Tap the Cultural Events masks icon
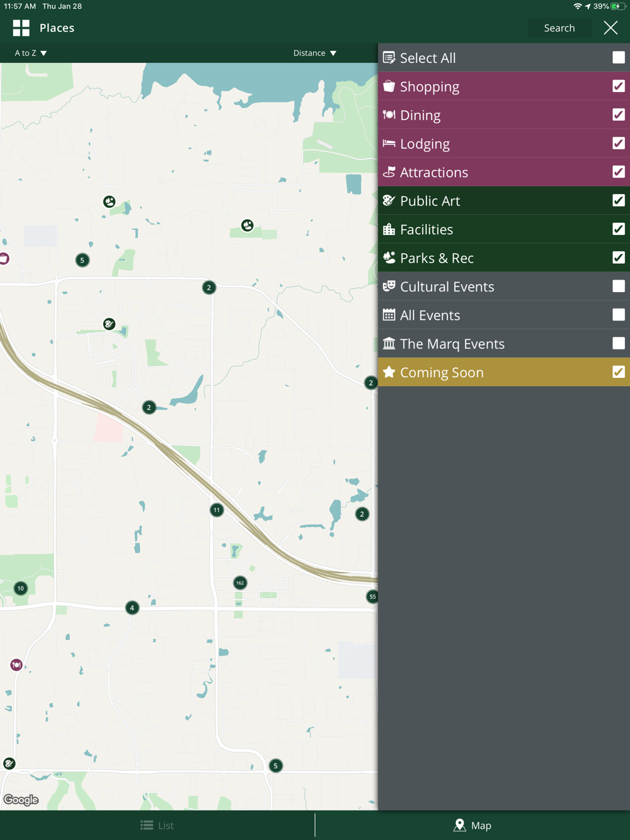This screenshot has height=840, width=630. coord(389,286)
